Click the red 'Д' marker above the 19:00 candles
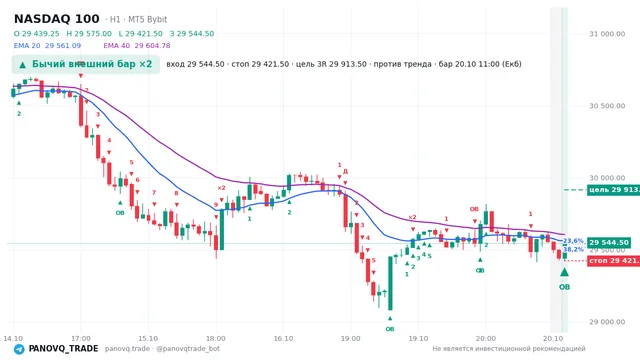The height and width of the screenshot is (360, 640). pos(345,171)
